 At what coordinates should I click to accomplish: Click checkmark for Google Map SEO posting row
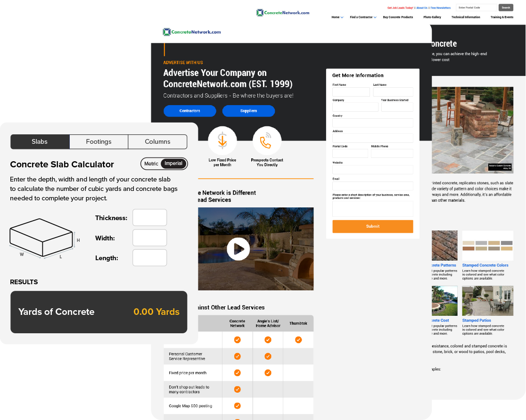point(237,405)
